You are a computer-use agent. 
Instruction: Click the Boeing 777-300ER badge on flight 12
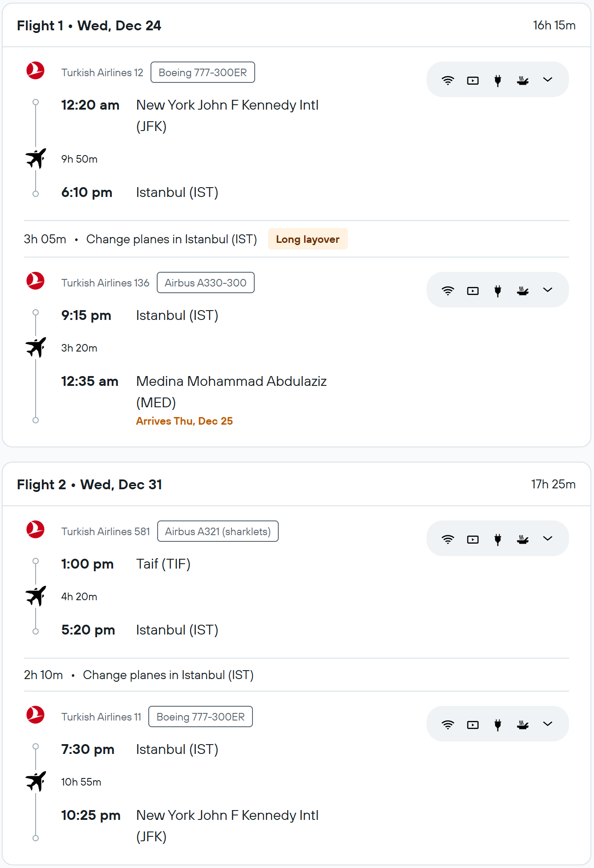coord(203,72)
